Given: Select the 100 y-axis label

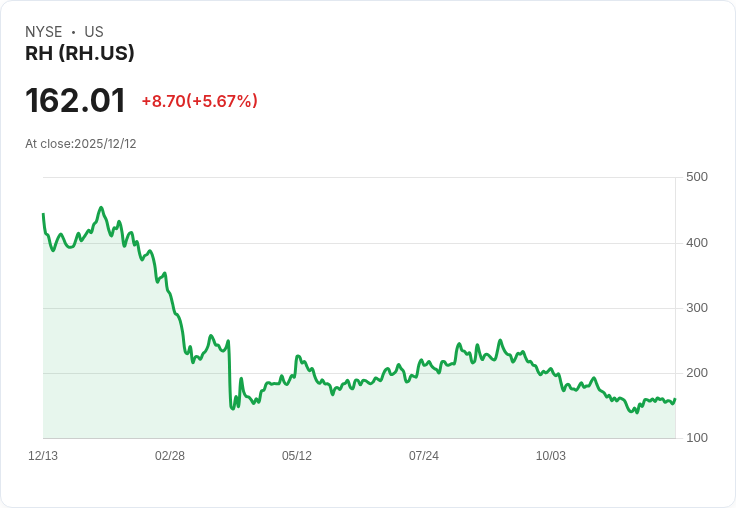Looking at the screenshot, I should [x=696, y=438].
